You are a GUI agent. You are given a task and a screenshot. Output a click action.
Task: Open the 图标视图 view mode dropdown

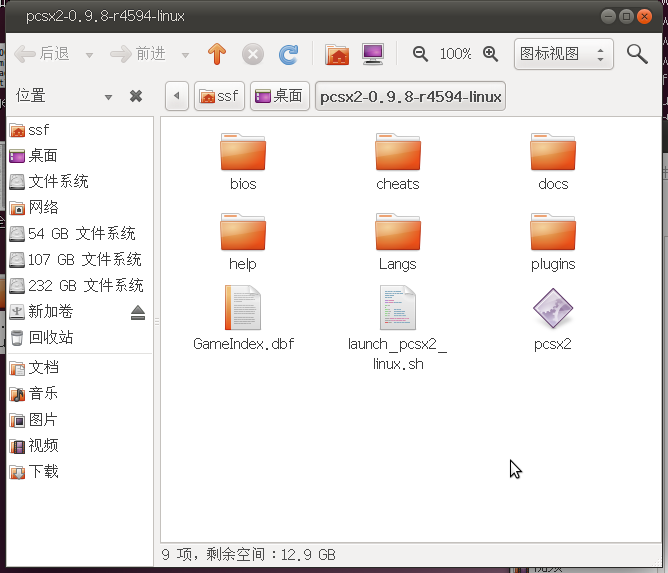564,54
